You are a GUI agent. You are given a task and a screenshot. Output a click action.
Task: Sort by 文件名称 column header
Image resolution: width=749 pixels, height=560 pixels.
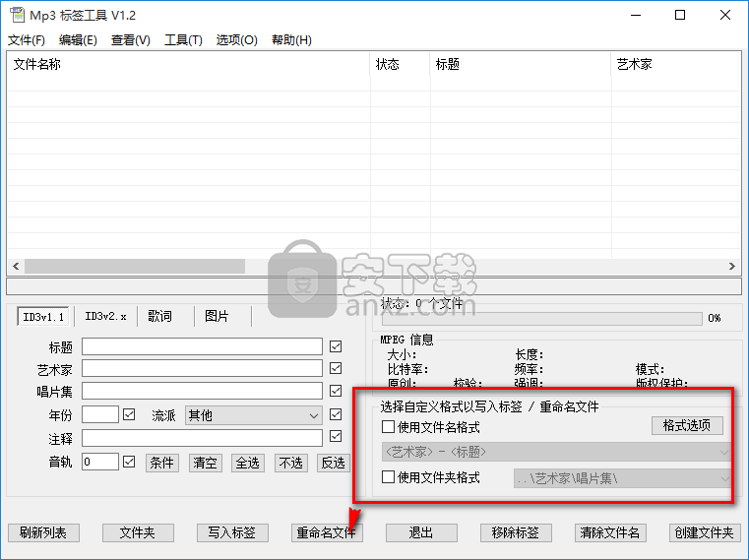tap(188, 64)
